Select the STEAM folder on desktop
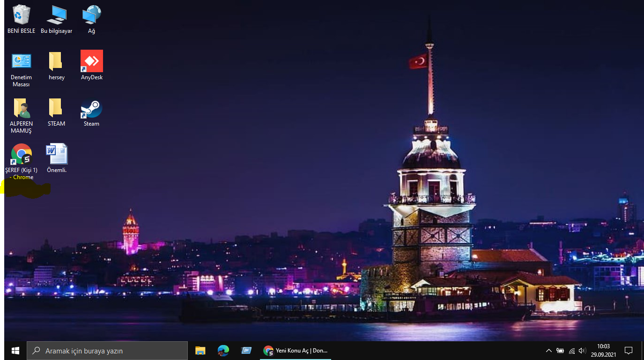The height and width of the screenshot is (360, 644). pyautogui.click(x=56, y=112)
